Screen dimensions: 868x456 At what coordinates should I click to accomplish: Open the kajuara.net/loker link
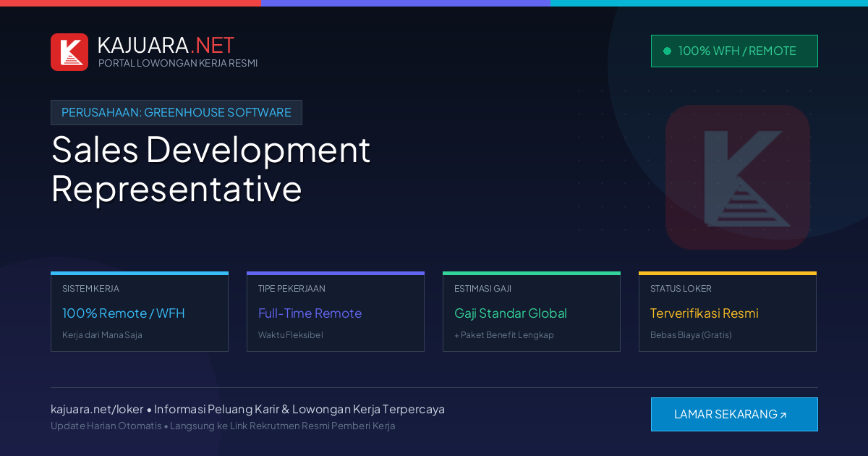[97, 409]
